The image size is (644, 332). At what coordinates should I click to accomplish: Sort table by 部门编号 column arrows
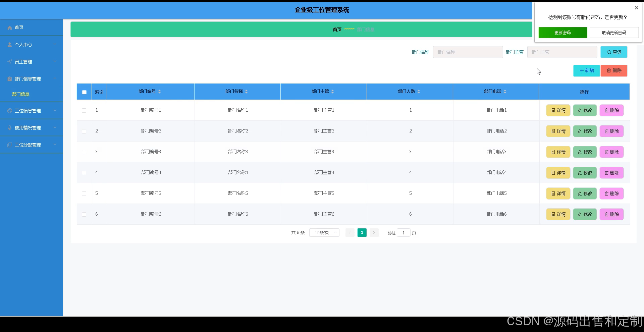(160, 92)
